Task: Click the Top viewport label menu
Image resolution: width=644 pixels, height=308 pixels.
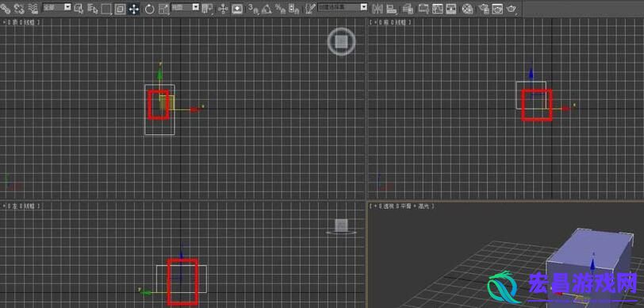Action: coord(21,22)
